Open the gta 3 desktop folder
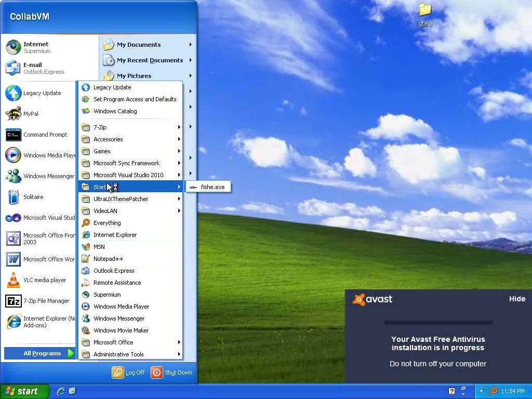The width and height of the screenshot is (532, 399). [425, 15]
